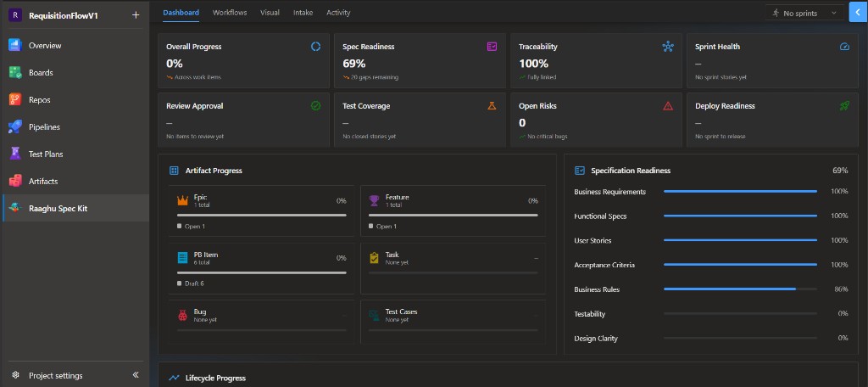Image resolution: width=868 pixels, height=387 pixels.
Task: Switch to the Visual tab
Action: (x=270, y=12)
